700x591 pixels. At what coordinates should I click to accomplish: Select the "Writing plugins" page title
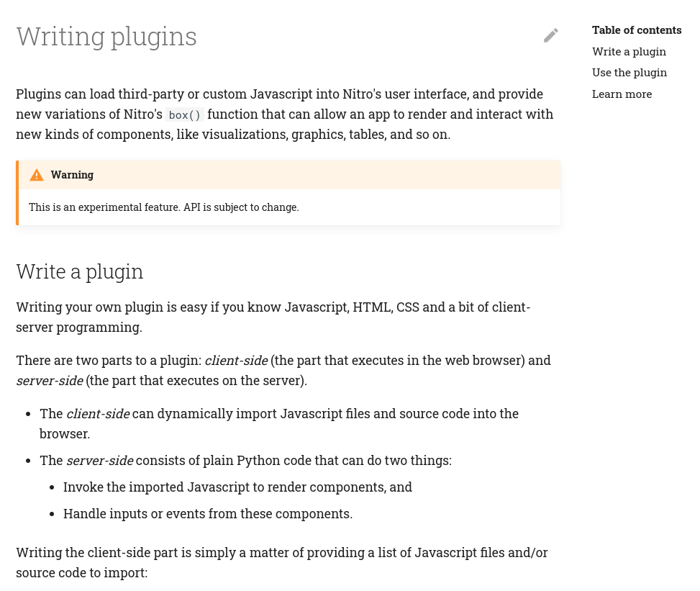coord(106,36)
